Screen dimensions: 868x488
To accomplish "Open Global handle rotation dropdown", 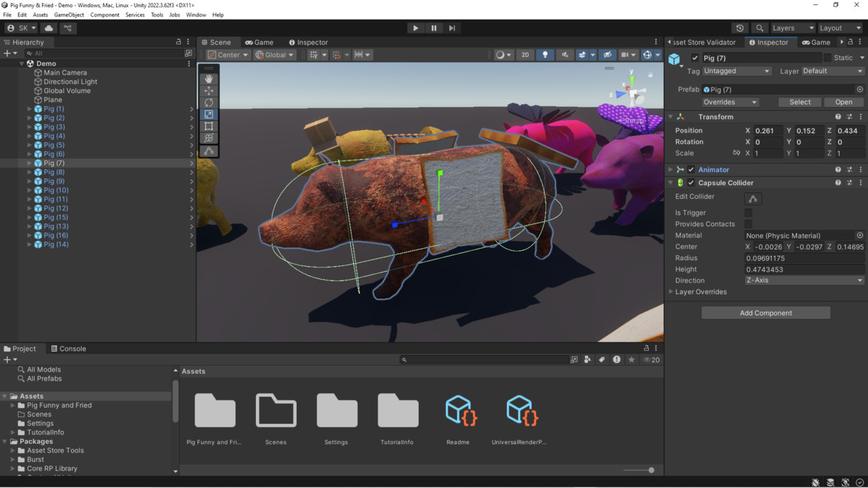I will (x=275, y=55).
